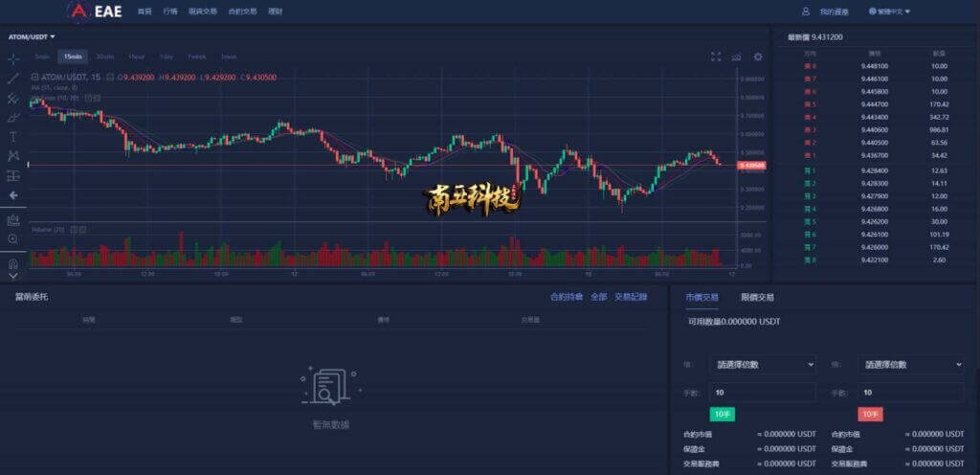Select the crosshair cursor tool
Image resolution: width=980 pixels, height=475 pixels.
tap(13, 58)
